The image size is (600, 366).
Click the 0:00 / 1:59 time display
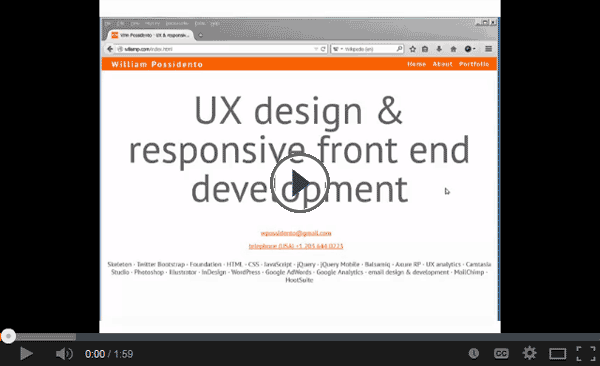[109, 354]
